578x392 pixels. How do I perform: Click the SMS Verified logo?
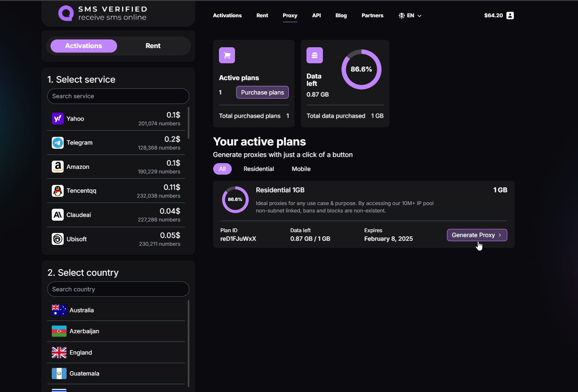coord(103,13)
